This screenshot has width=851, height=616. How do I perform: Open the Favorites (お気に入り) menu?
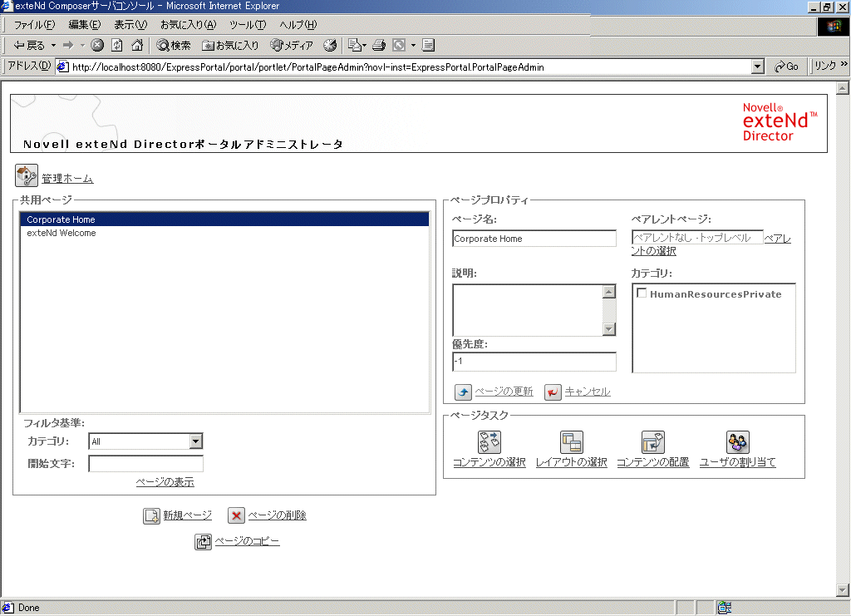tap(188, 25)
